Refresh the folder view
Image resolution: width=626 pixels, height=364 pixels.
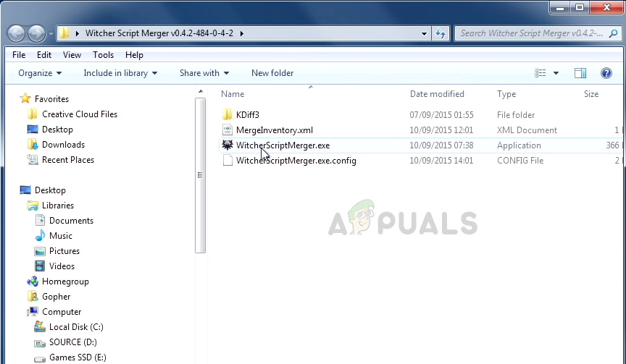[441, 34]
